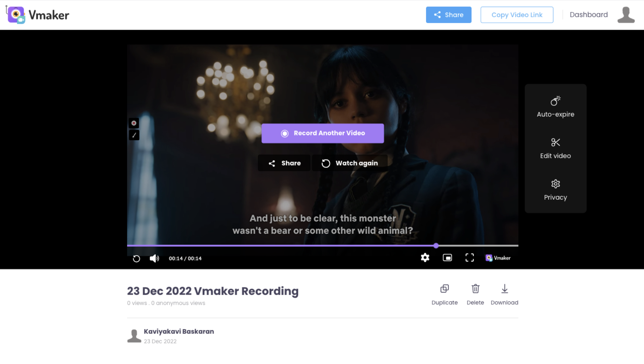Image resolution: width=644 pixels, height=364 pixels.
Task: Mute the video volume speaker icon
Action: coord(154,258)
